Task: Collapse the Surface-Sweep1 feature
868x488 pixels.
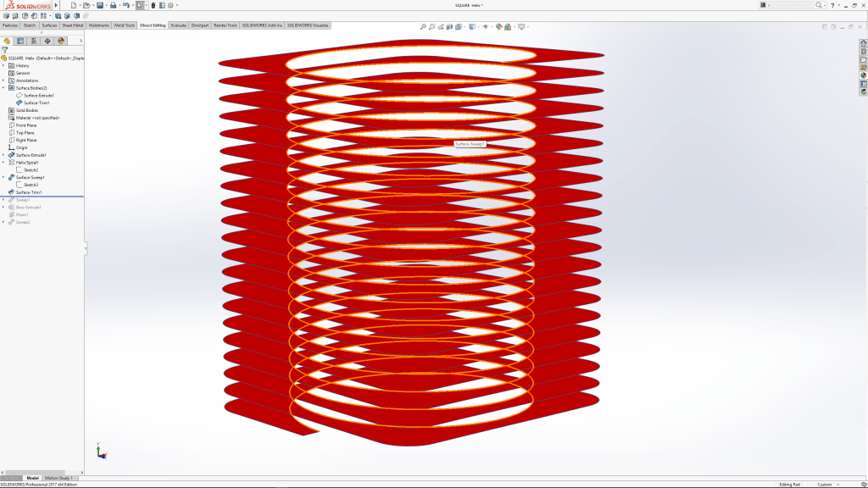Action: pyautogui.click(x=3, y=177)
